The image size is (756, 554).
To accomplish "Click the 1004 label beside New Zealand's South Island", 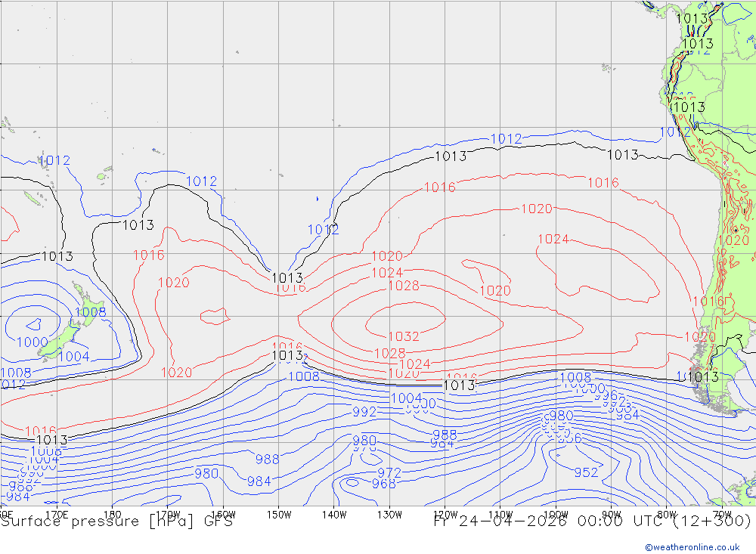I will click(73, 357).
